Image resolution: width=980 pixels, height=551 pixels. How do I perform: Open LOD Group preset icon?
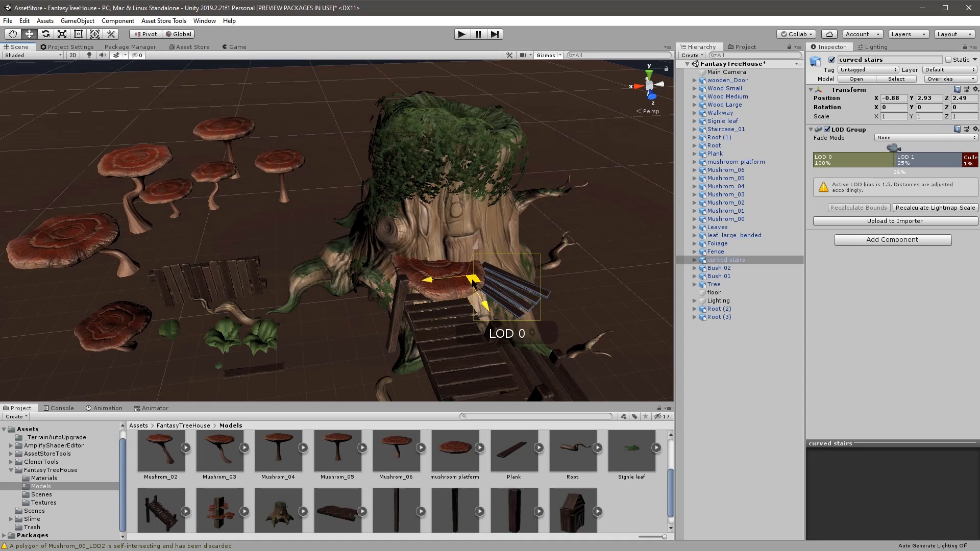pyautogui.click(x=966, y=130)
